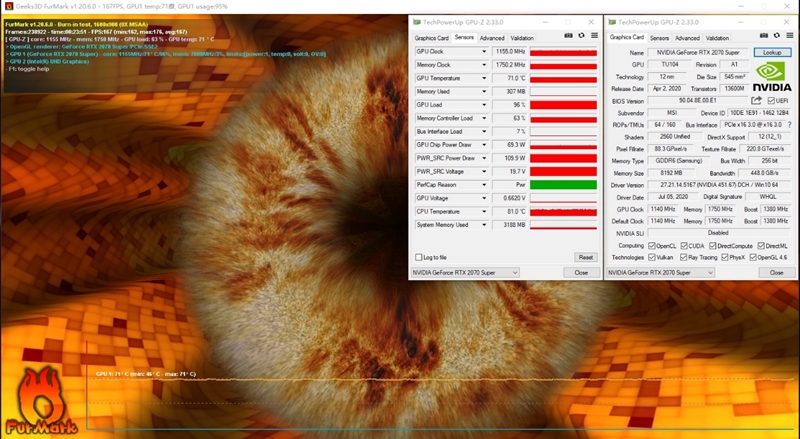Viewport: 800px width, 439px height.
Task: Open hamburger menu in Sensors GPU-Z window
Action: [x=594, y=36]
